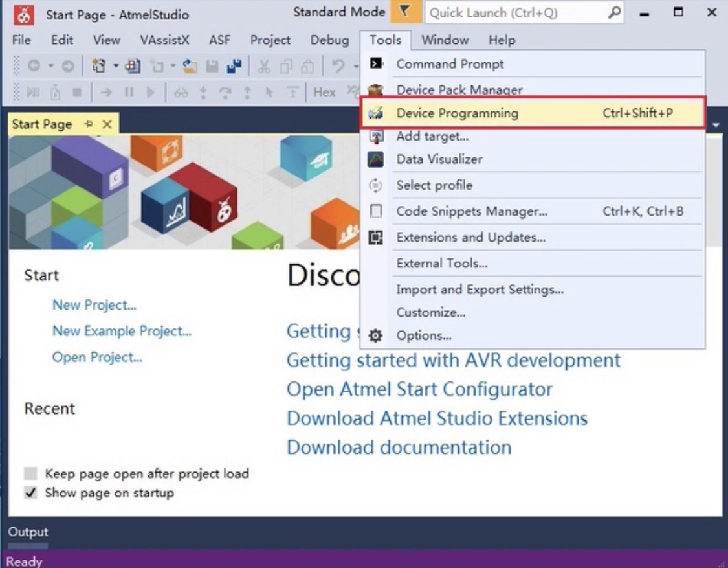The image size is (728, 568).
Task: Open the View menu
Action: (x=106, y=40)
